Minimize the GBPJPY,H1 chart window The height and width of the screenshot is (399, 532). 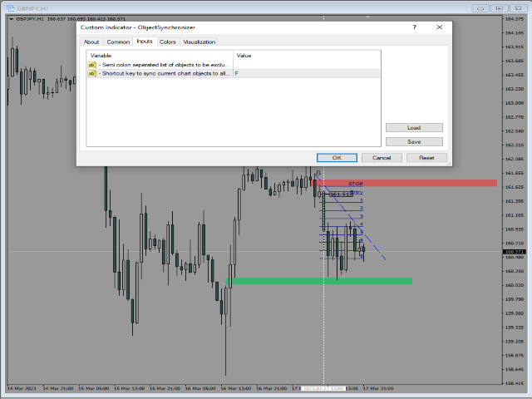coord(480,8)
